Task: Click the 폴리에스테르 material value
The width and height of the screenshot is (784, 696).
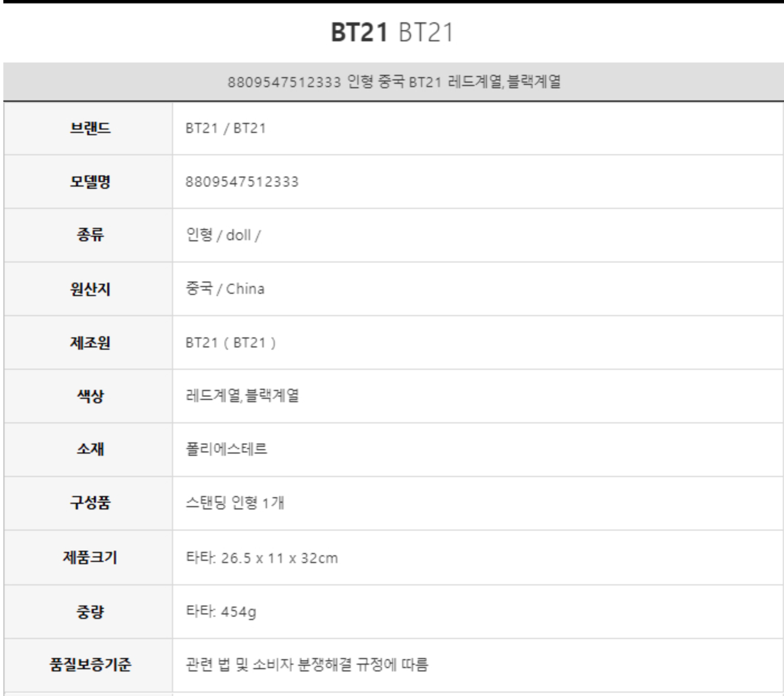Action: pyautogui.click(x=226, y=449)
